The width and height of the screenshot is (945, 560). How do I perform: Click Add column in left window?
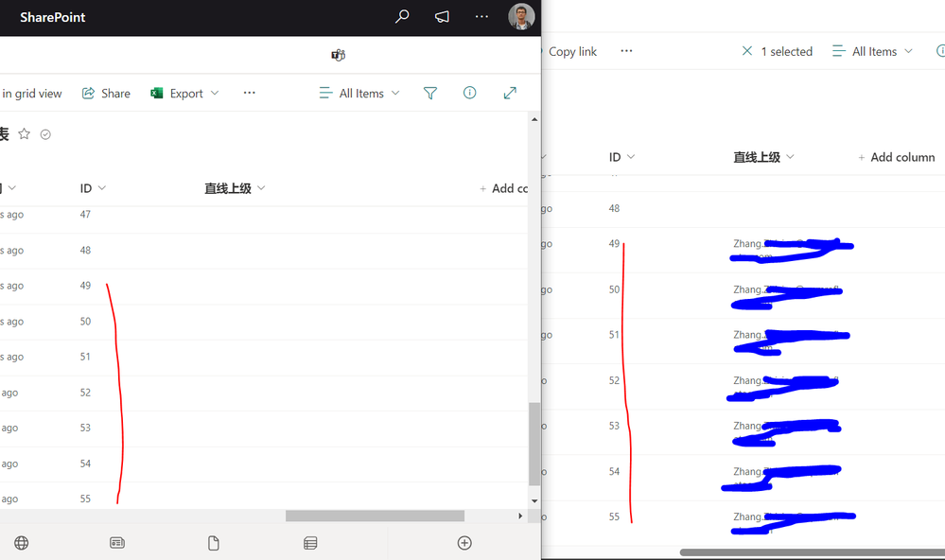[x=503, y=188]
